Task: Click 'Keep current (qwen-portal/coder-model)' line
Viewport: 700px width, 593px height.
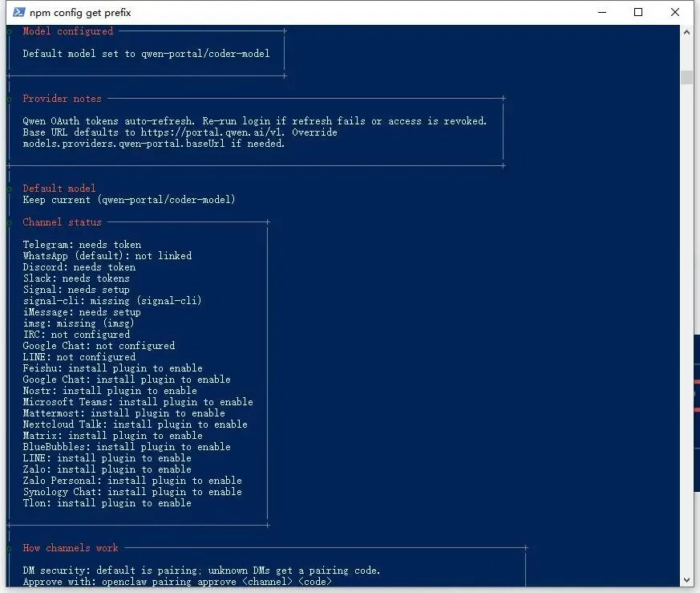Action: [129, 199]
